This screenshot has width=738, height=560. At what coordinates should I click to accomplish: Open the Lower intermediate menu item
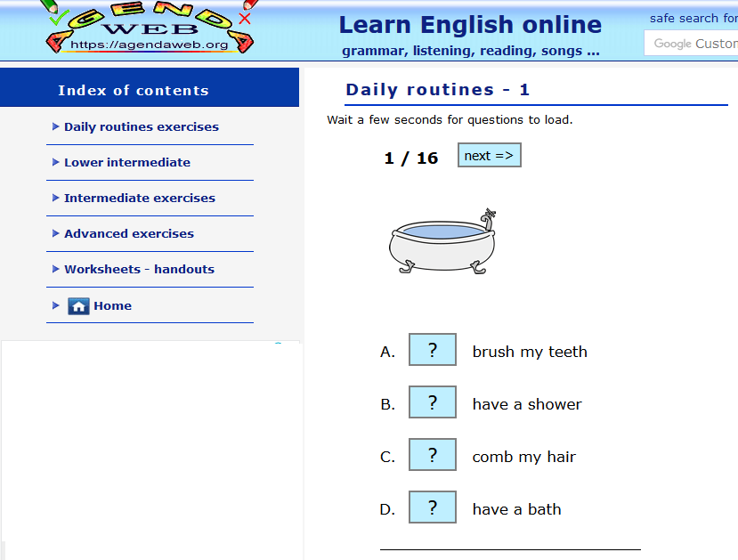(126, 162)
